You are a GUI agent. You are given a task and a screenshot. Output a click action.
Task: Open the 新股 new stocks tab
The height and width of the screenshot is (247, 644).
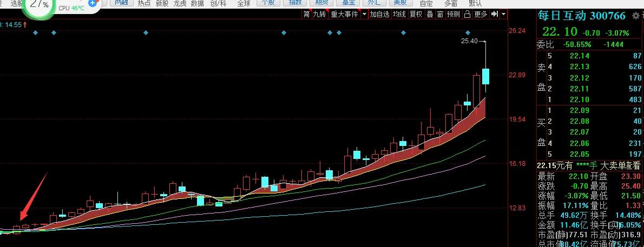click(162, 4)
